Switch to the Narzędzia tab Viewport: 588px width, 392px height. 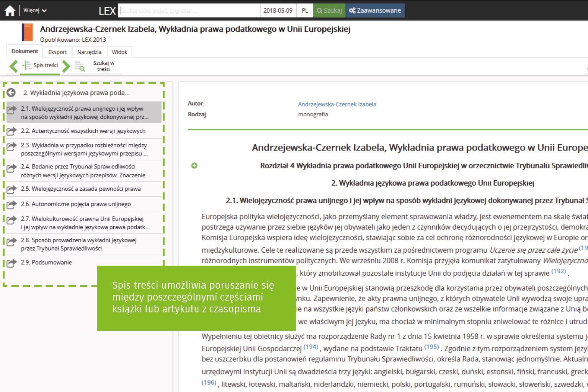[x=89, y=52]
